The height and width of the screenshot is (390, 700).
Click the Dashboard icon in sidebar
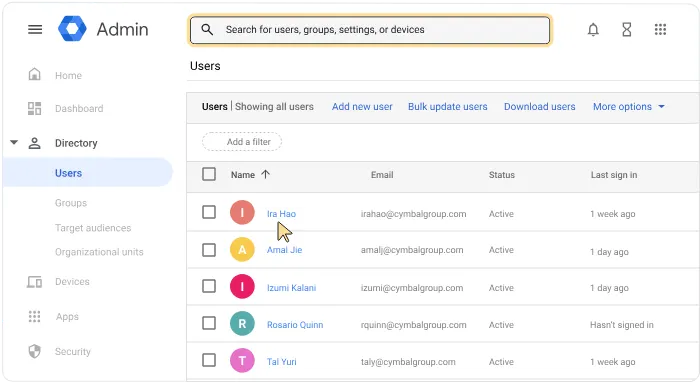tap(34, 108)
